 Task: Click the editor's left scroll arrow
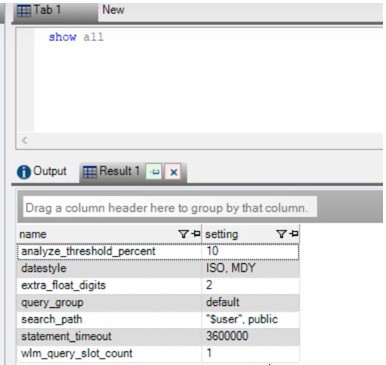25,140
